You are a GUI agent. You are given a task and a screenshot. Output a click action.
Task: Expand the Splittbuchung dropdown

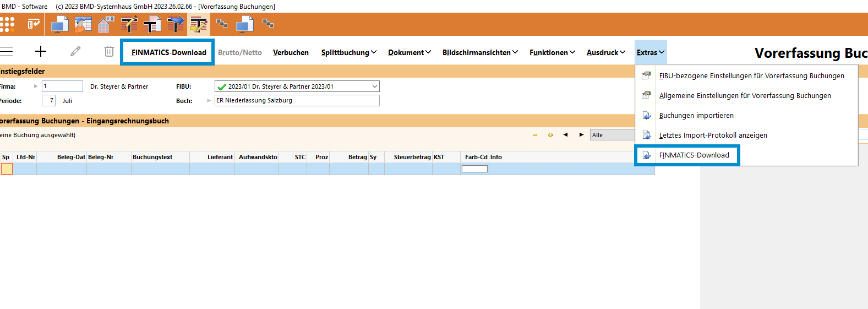349,52
